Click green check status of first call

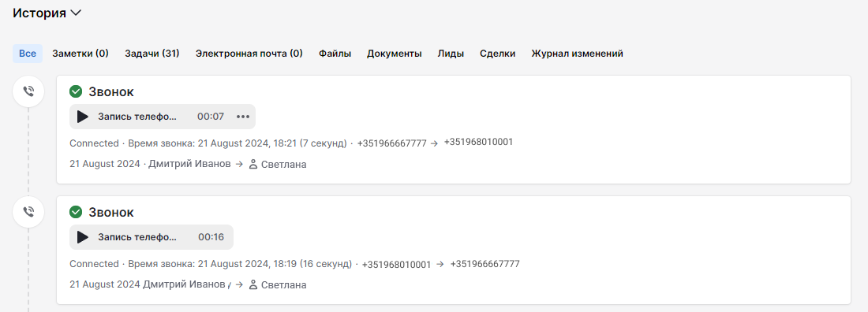tap(76, 91)
